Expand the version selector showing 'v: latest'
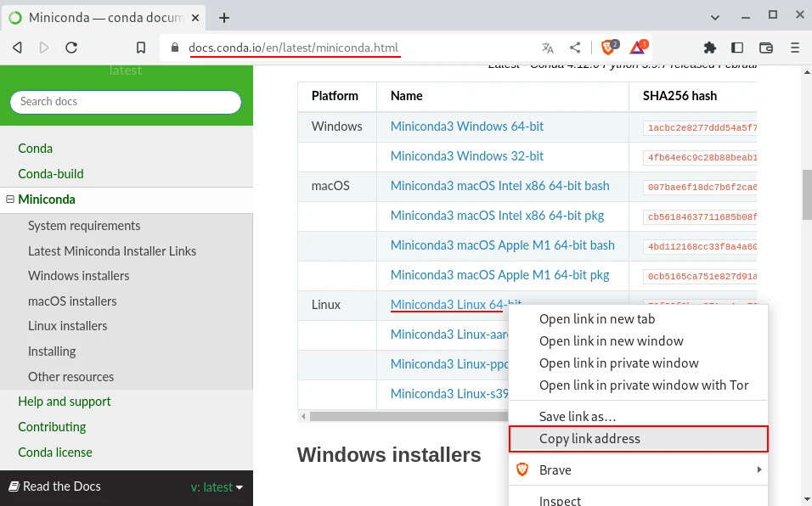 pyautogui.click(x=217, y=486)
